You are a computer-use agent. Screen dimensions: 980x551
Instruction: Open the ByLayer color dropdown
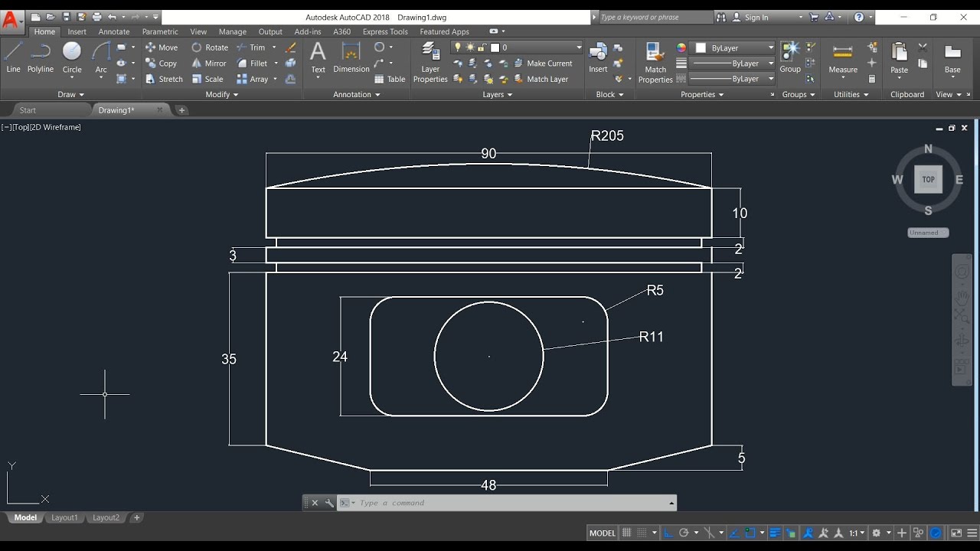click(732, 48)
